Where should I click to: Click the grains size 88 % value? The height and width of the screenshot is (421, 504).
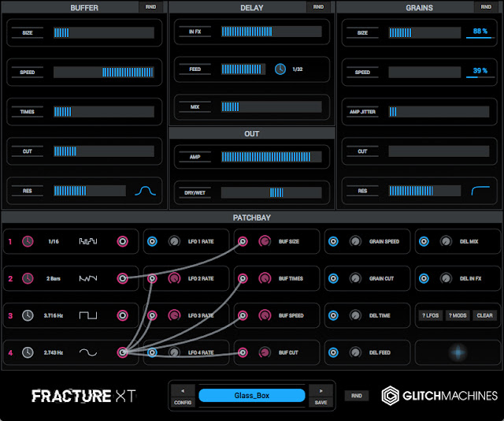[480, 32]
